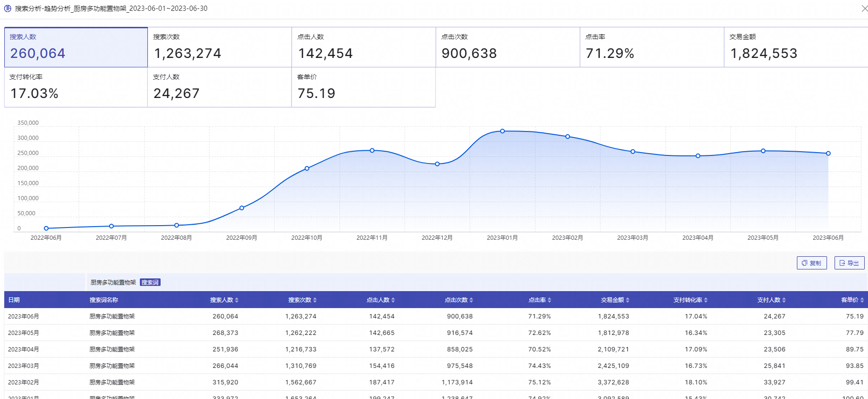Click the 复制 copy button
Screen dimensions: 868x399
(811, 263)
